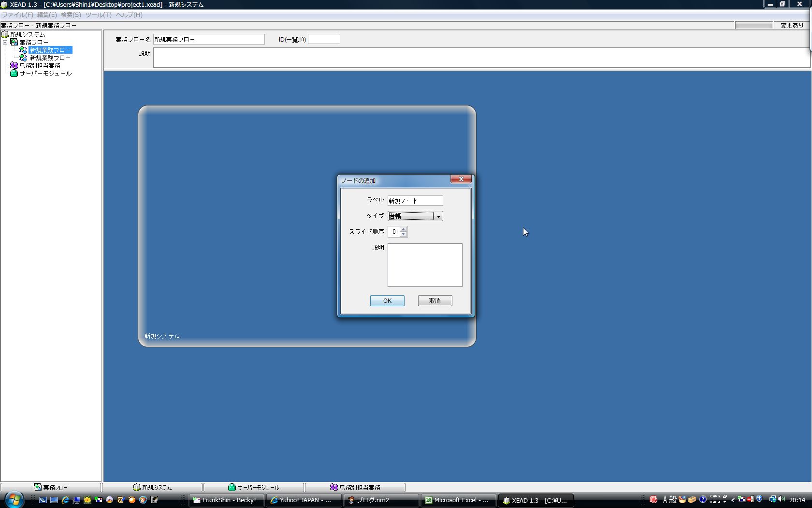
Task: Click the red circular tray icon near IME
Action: coord(653,499)
